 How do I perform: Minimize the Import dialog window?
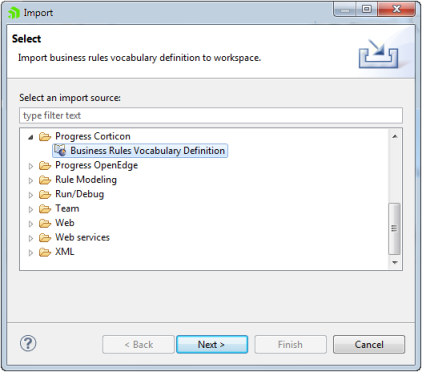click(x=345, y=9)
